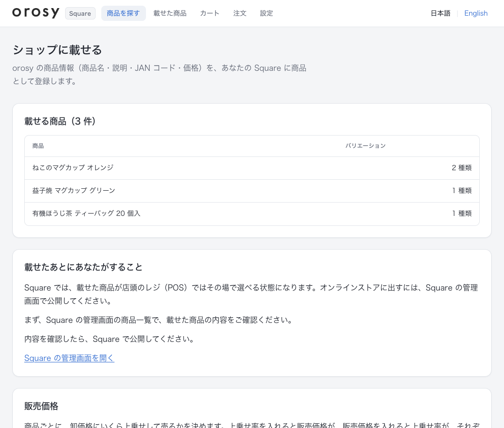Open the Square の管理画面を開く link
Image resolution: width=504 pixels, height=428 pixels.
69,358
